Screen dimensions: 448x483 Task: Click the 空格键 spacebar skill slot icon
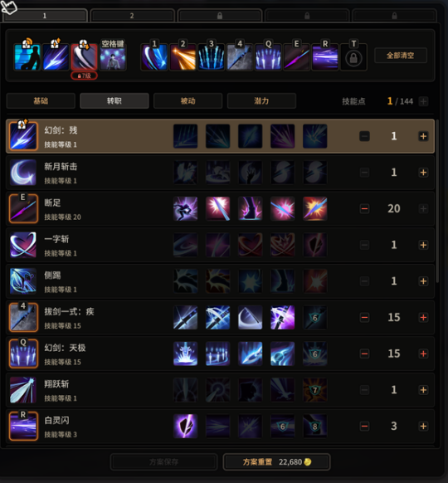pyautogui.click(x=113, y=57)
